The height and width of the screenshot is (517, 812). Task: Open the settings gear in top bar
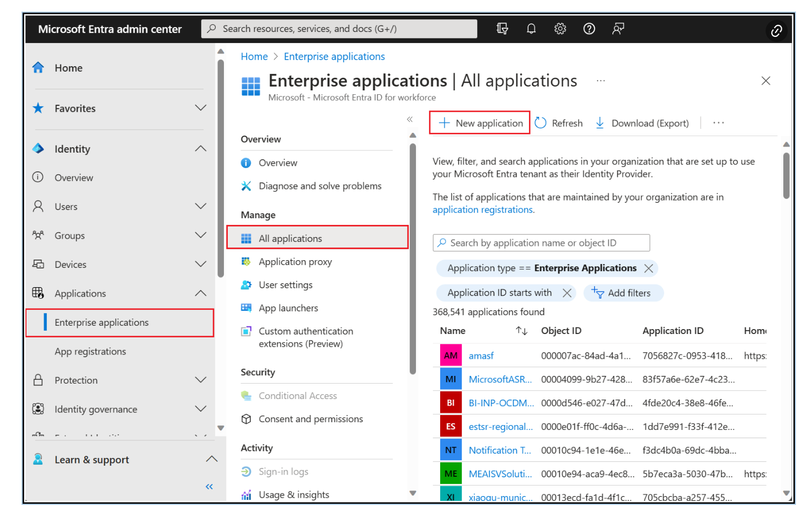pos(560,29)
